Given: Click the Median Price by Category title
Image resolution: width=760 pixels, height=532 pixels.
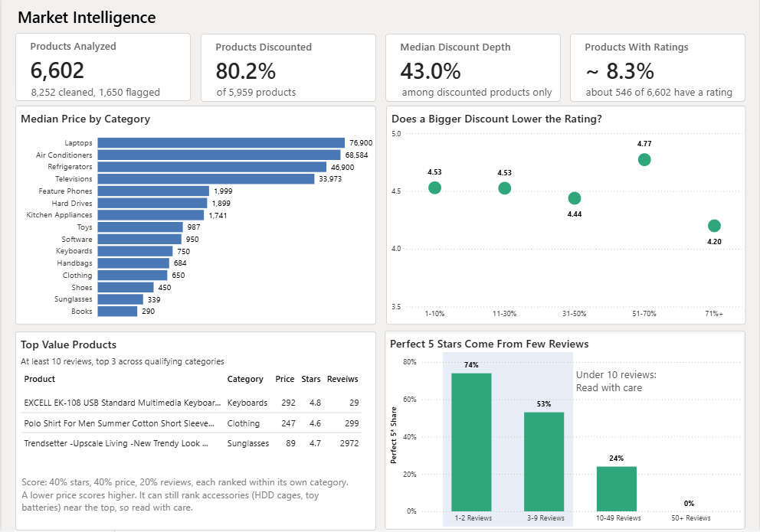Looking at the screenshot, I should click(85, 119).
